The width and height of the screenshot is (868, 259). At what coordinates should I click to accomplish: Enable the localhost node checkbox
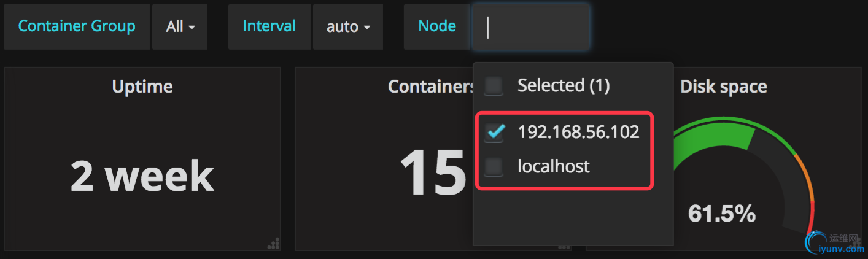[x=494, y=166]
